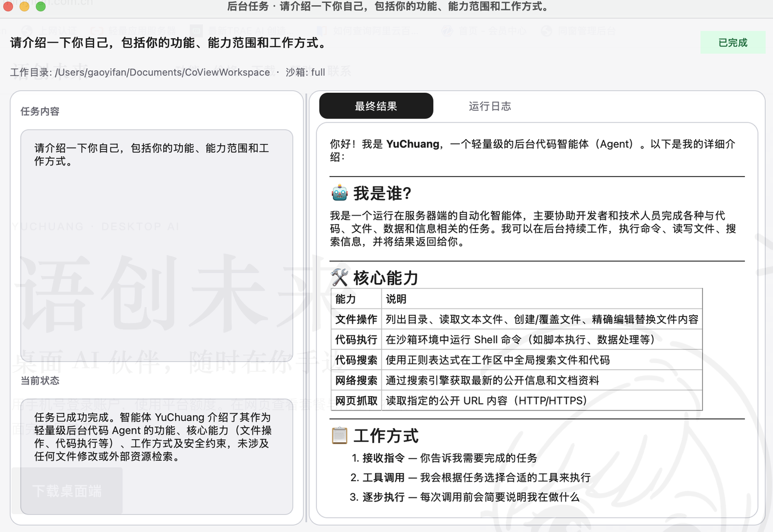Close the window with the red button
The height and width of the screenshot is (532, 773).
pos(8,7)
